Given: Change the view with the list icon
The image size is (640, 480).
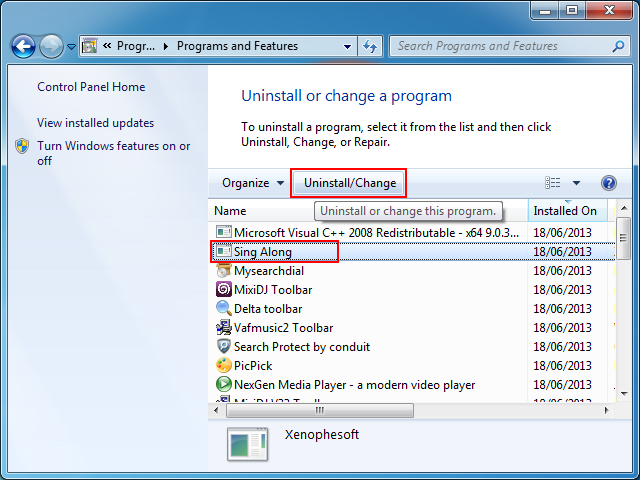Looking at the screenshot, I should click(x=553, y=183).
